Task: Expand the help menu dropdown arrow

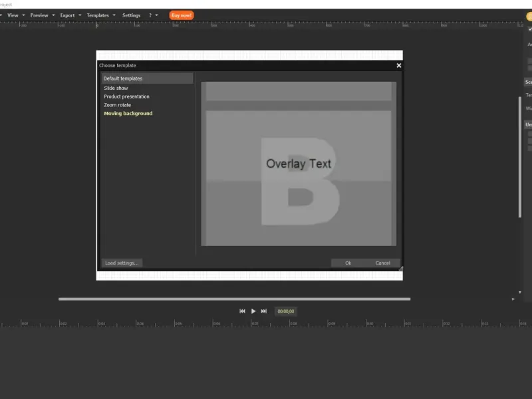Action: click(156, 15)
